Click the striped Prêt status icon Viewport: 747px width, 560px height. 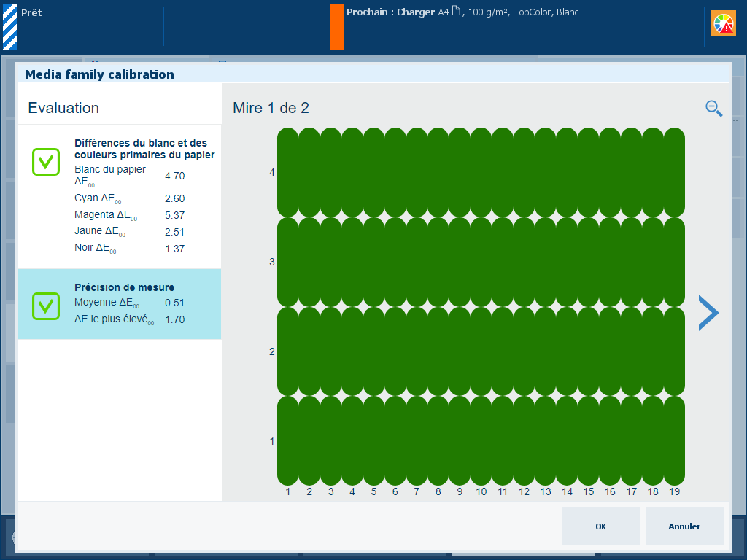pos(9,26)
